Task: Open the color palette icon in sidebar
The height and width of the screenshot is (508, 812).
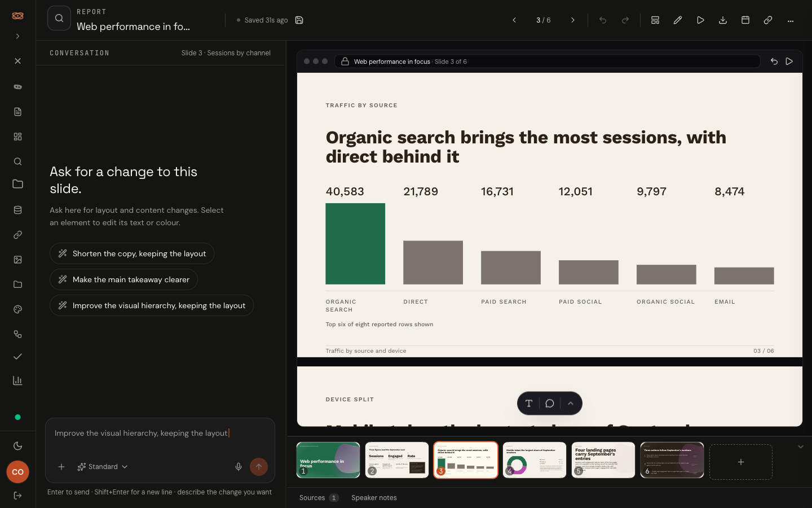Action: [17, 309]
